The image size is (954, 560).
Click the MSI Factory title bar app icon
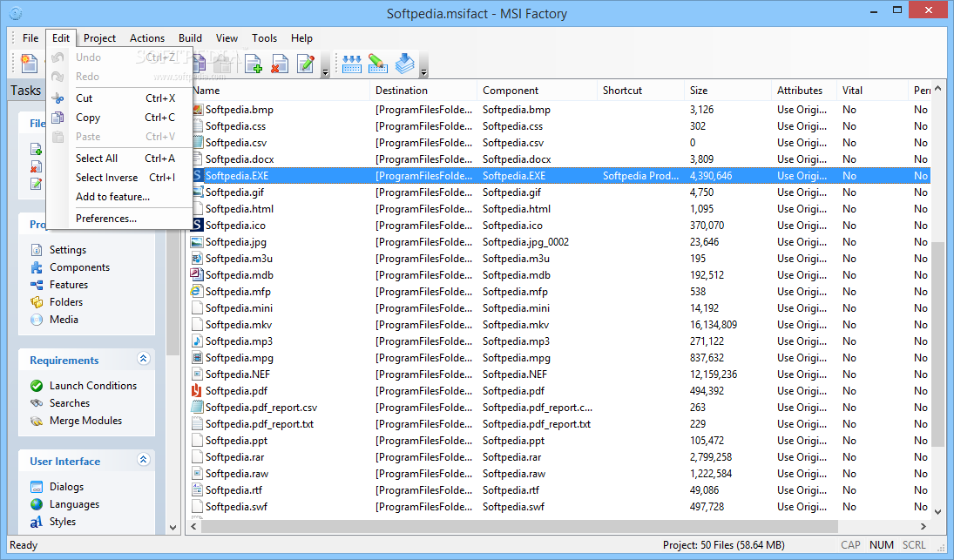point(16,13)
